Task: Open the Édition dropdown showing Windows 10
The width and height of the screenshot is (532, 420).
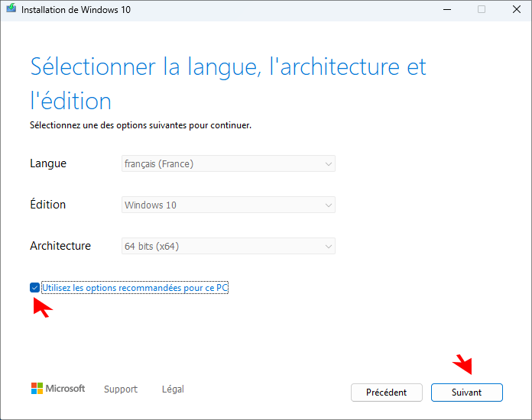Action: 229,205
